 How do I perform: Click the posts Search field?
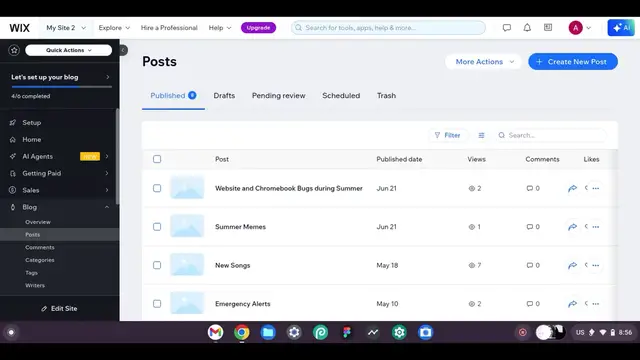pos(551,135)
